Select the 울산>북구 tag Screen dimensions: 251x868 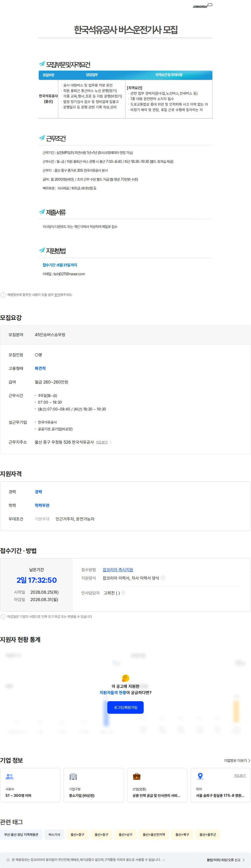click(182, 834)
